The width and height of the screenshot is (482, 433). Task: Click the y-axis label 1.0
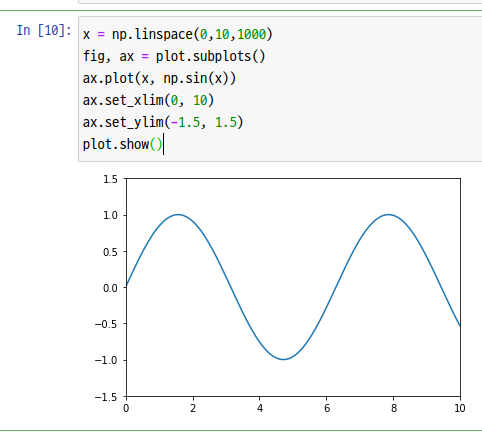pos(110,215)
